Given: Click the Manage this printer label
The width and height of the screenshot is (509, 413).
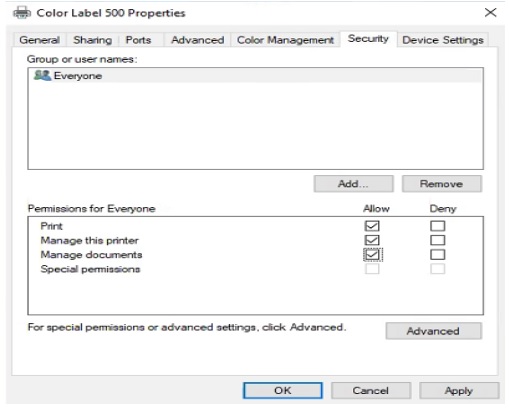Looking at the screenshot, I should tap(89, 240).
